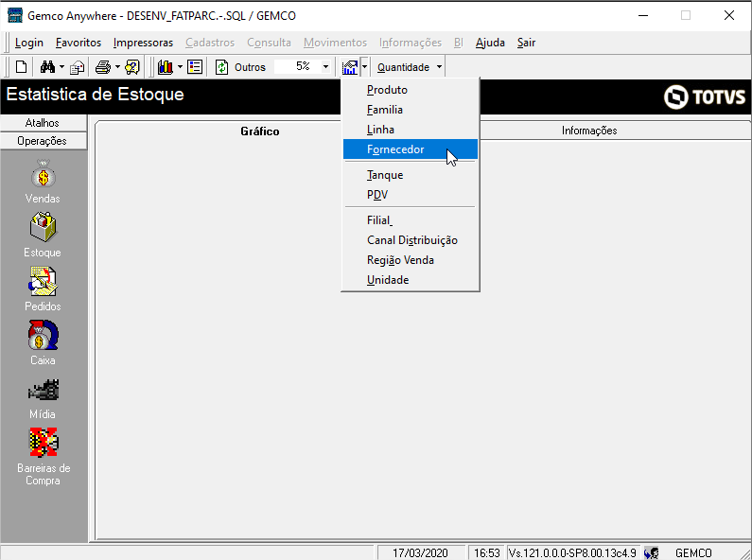Collapse the grouping dropdown arrow next to chart icon
Screen dimensions: 752x560
coord(364,67)
